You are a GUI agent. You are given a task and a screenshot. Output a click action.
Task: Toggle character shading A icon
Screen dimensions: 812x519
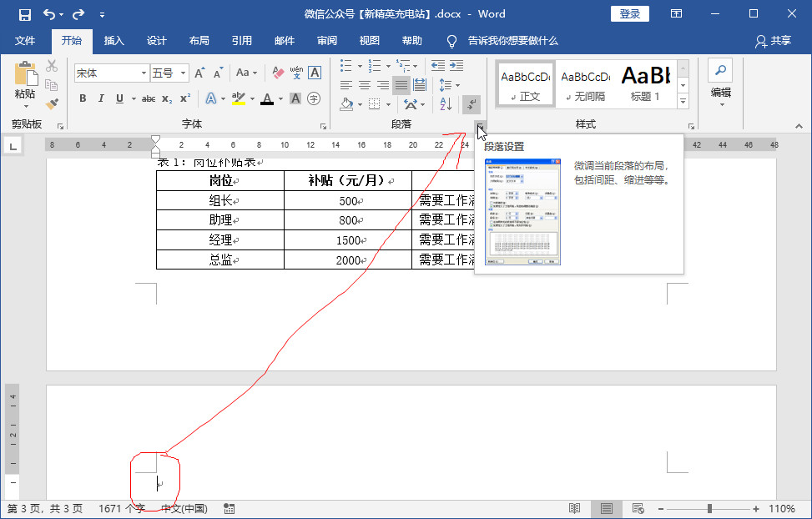[x=295, y=98]
